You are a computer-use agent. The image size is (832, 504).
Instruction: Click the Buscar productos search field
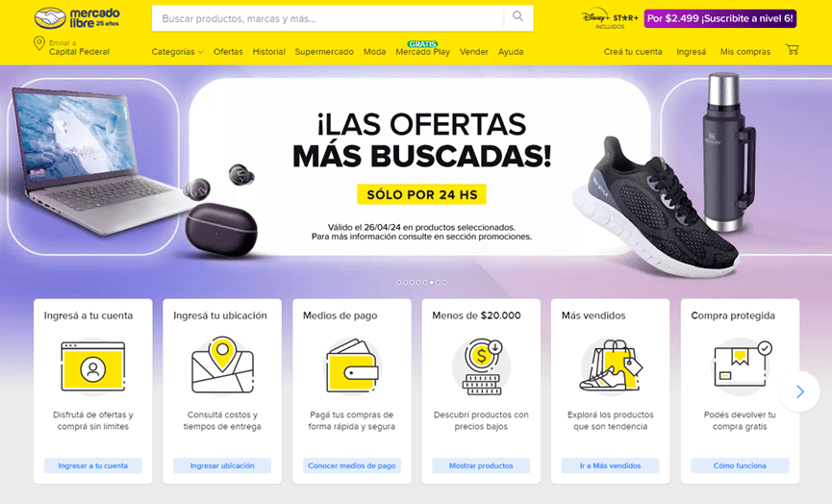(x=328, y=18)
